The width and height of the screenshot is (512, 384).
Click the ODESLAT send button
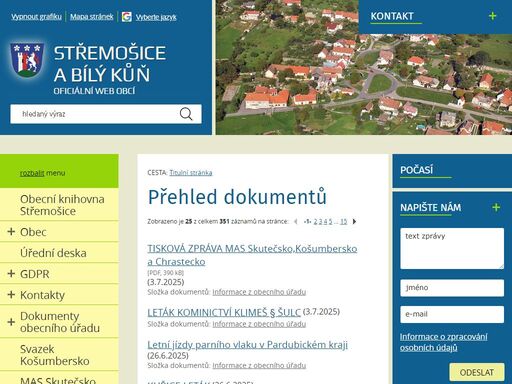click(x=477, y=372)
